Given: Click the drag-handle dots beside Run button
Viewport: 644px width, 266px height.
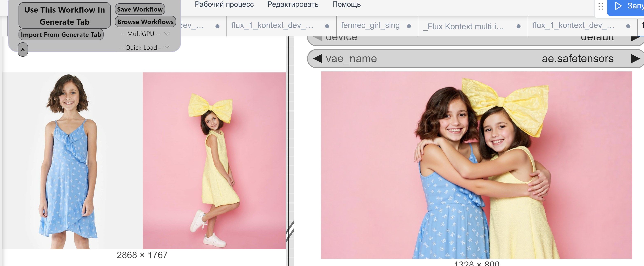Looking at the screenshot, I should pos(601,6).
